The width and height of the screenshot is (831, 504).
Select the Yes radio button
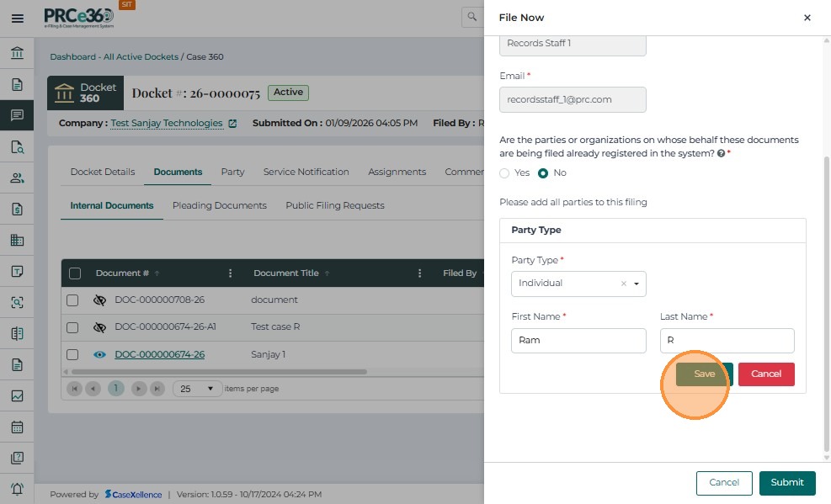[505, 172]
